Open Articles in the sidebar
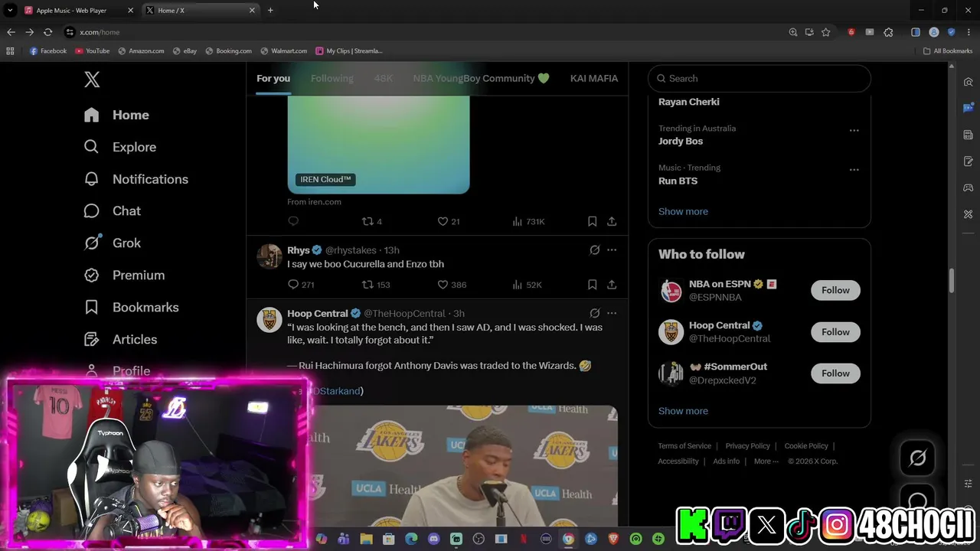The image size is (980, 551). 120,340
